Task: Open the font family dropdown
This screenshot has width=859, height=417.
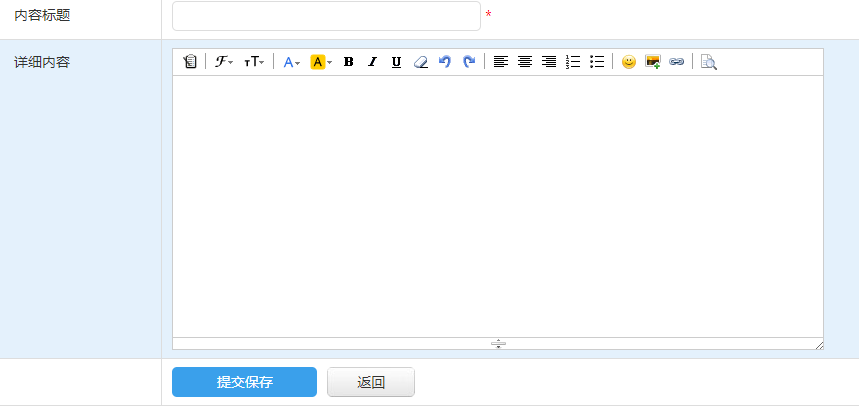Action: point(224,62)
